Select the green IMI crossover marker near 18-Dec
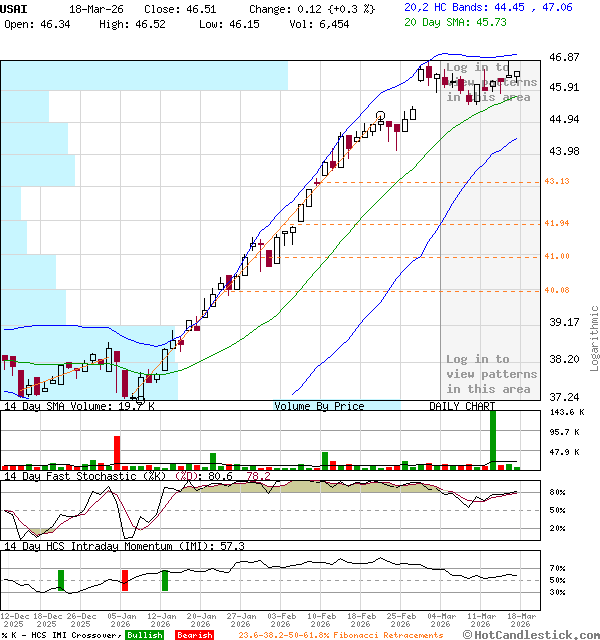The height and width of the screenshot is (640, 600). [x=60, y=580]
